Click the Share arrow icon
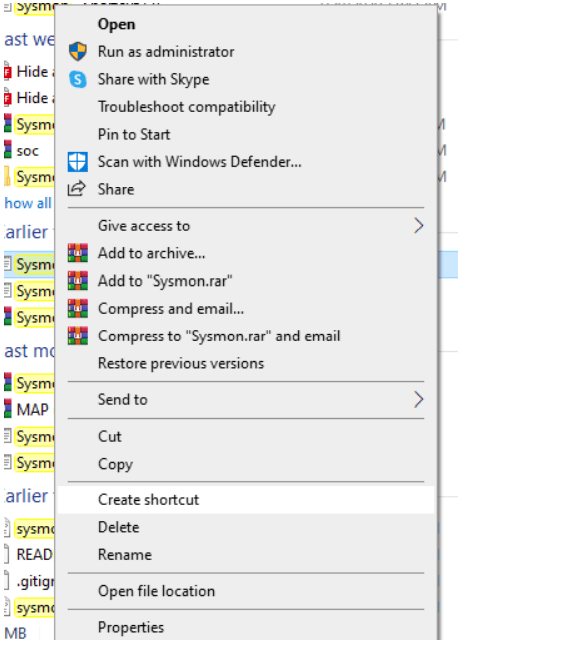Image resolution: width=562 pixels, height=656 pixels. click(77, 189)
